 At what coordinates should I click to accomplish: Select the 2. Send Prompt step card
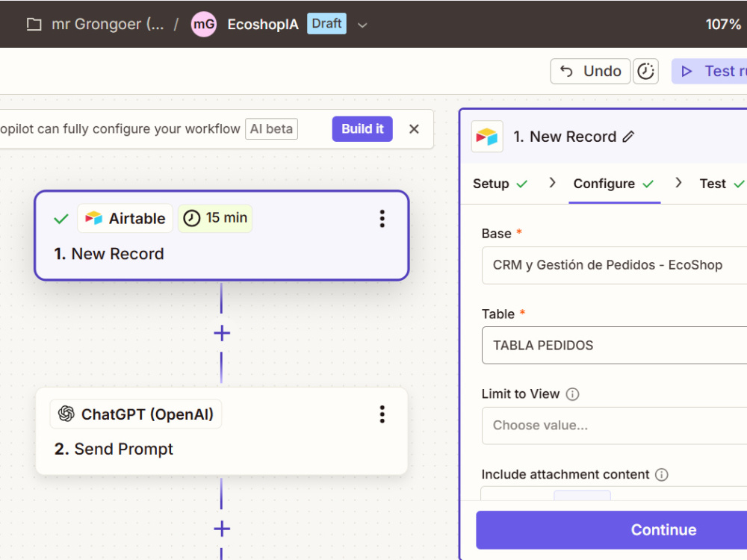[x=222, y=432]
